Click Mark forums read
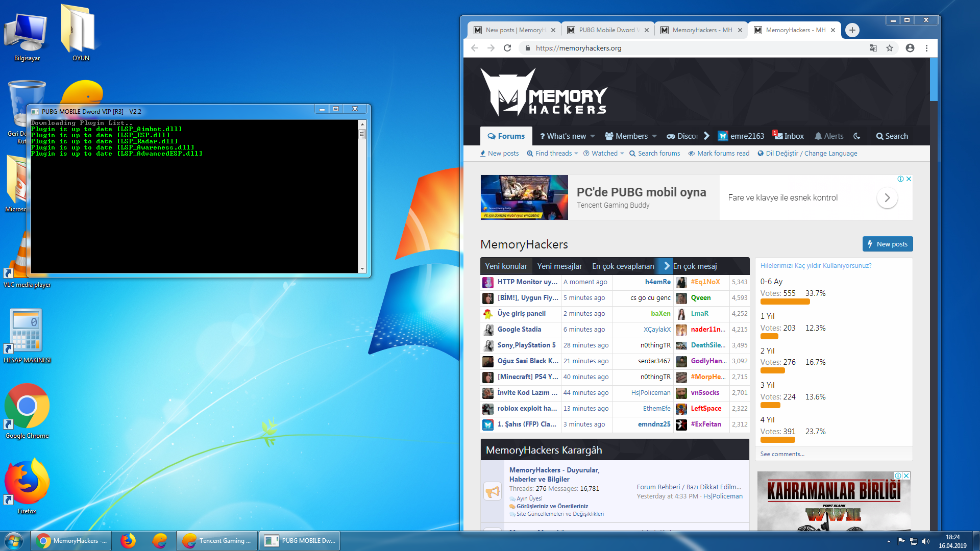The width and height of the screenshot is (980, 551). pyautogui.click(x=719, y=154)
